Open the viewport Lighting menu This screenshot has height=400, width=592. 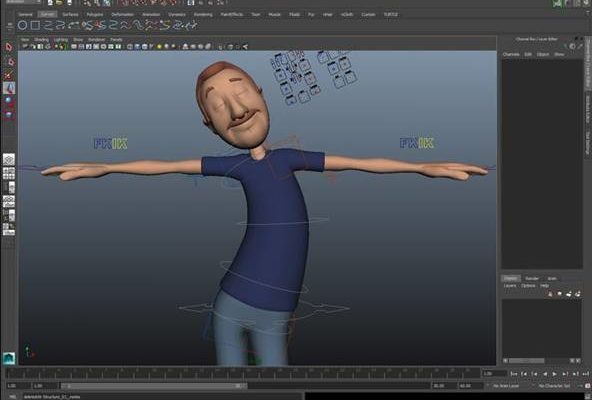pos(61,39)
